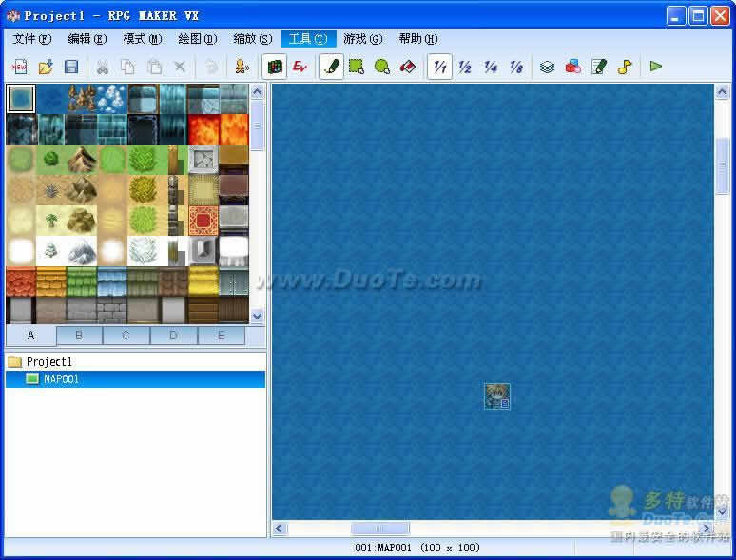The image size is (736, 560).
Task: Select the yellow roof tile
Action: click(203, 281)
